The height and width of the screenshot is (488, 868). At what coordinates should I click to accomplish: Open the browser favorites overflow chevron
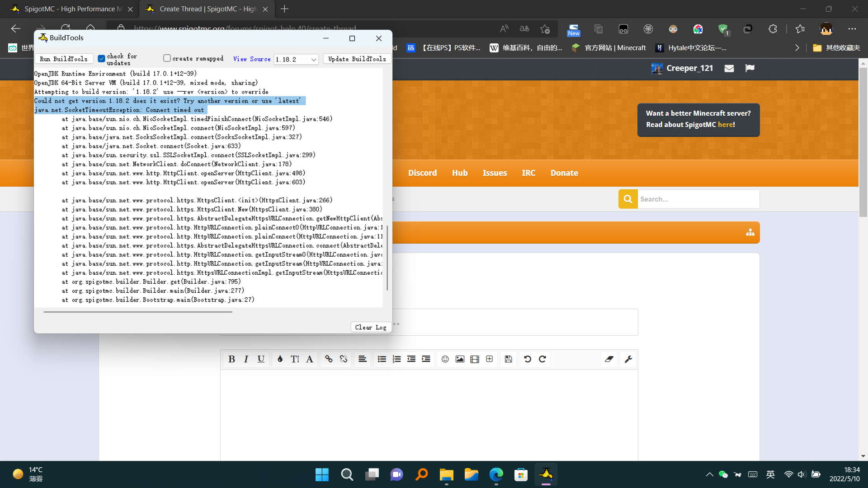(x=797, y=47)
